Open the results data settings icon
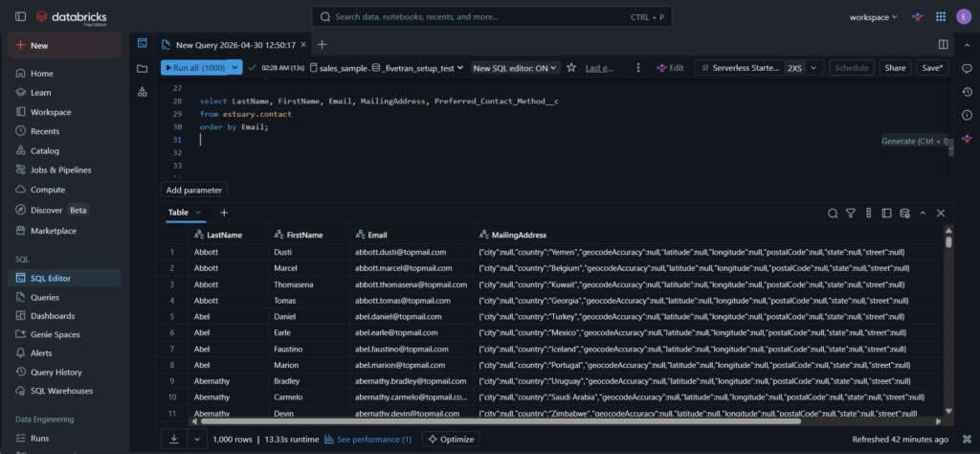Image resolution: width=980 pixels, height=454 pixels. [904, 214]
